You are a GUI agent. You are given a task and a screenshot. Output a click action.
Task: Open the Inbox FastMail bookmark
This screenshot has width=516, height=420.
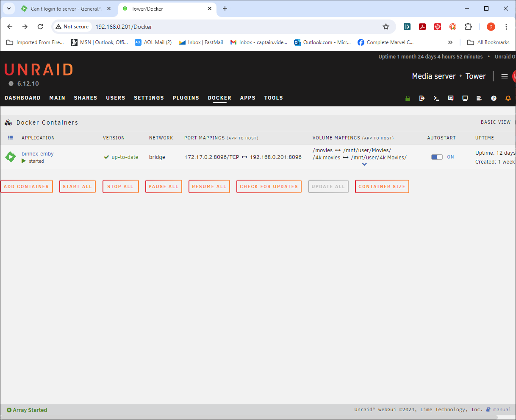[x=201, y=42]
